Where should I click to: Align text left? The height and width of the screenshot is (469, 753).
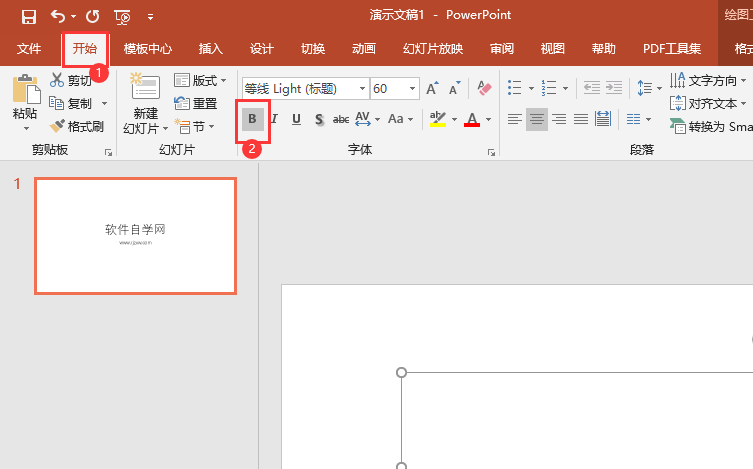pos(515,119)
